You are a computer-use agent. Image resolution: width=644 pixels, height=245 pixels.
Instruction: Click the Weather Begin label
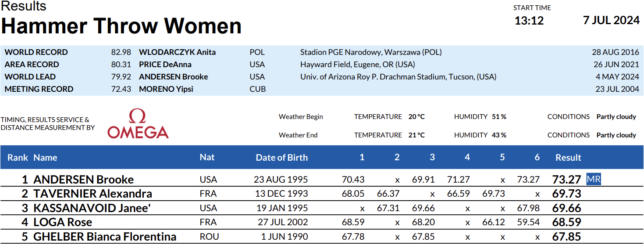coord(301,117)
